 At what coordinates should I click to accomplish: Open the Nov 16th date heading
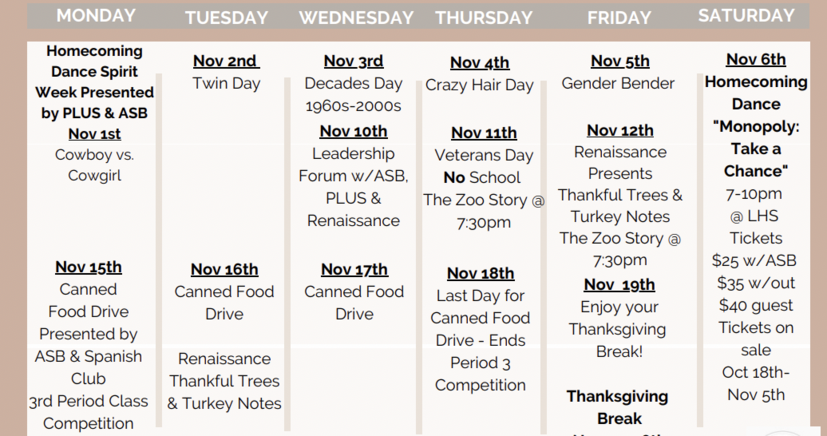[x=224, y=269]
